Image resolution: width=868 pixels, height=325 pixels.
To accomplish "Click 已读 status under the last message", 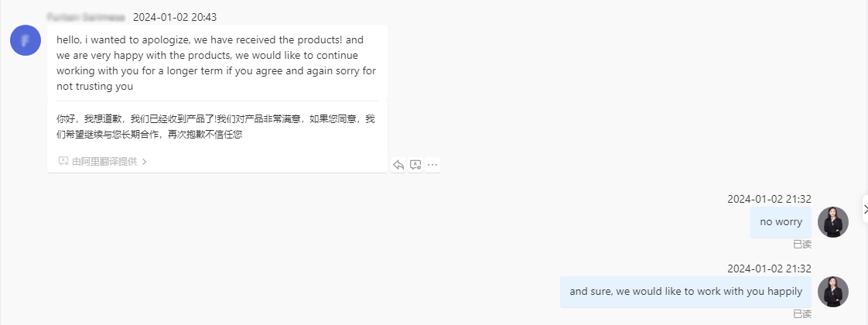I will [x=802, y=314].
